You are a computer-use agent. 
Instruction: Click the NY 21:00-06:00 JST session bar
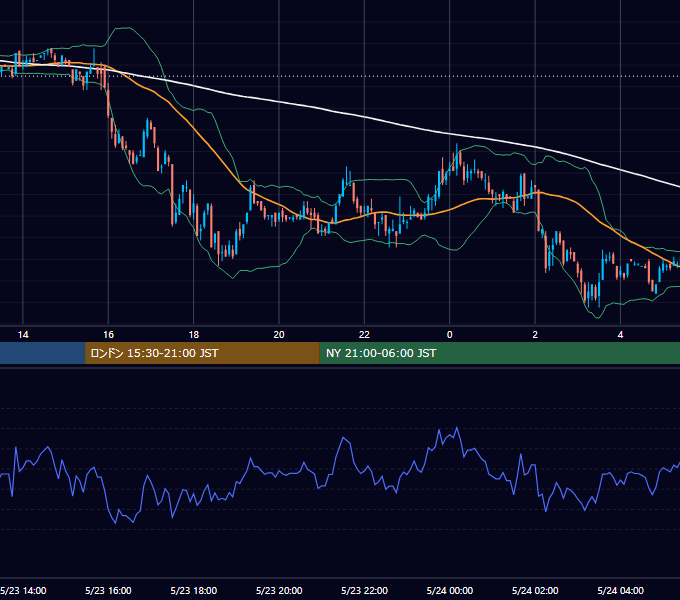click(x=500, y=353)
